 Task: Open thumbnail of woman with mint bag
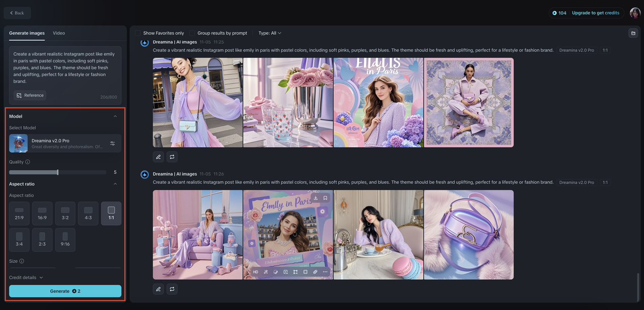tap(198, 102)
